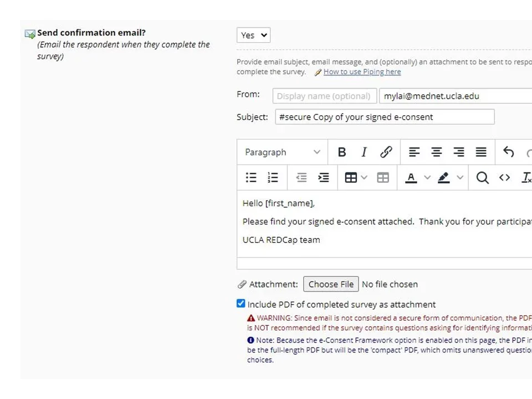The height and width of the screenshot is (399, 532).
Task: Insert a bulleted list
Action: [x=250, y=177]
